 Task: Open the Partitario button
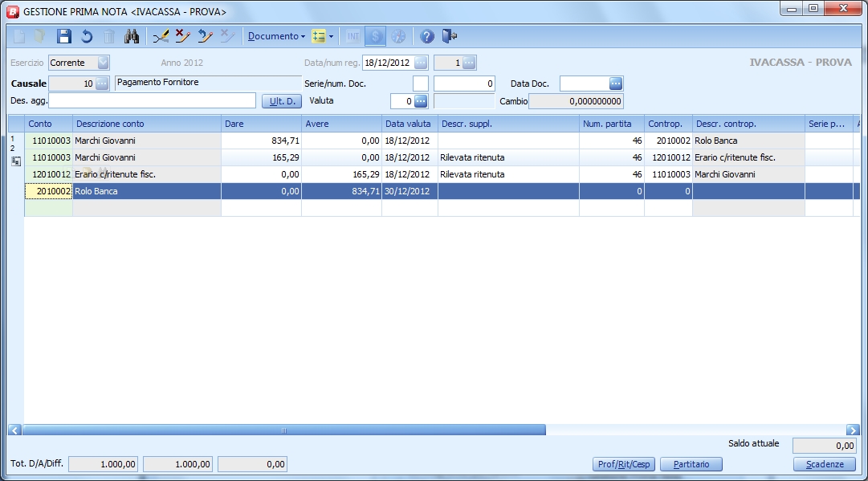point(691,464)
